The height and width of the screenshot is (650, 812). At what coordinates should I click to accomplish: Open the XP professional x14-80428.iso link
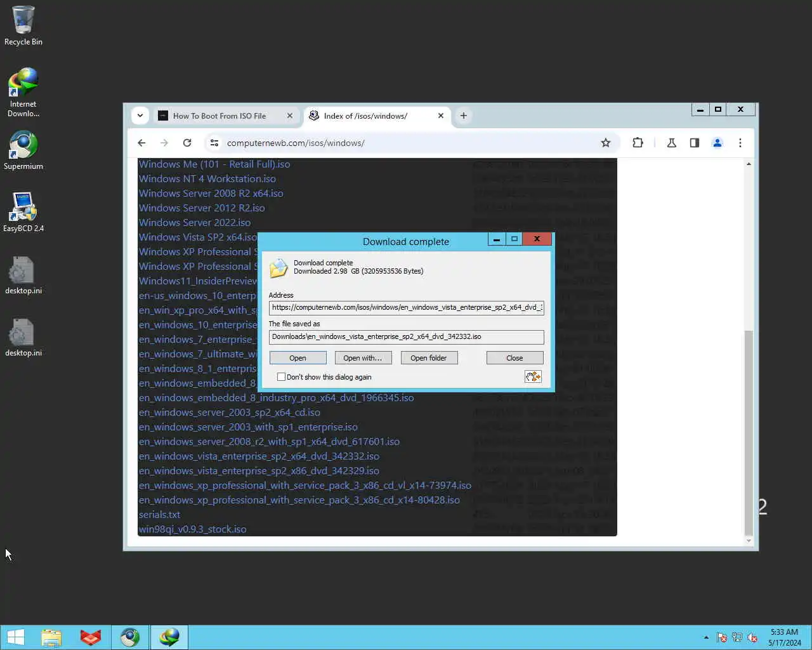[299, 500]
